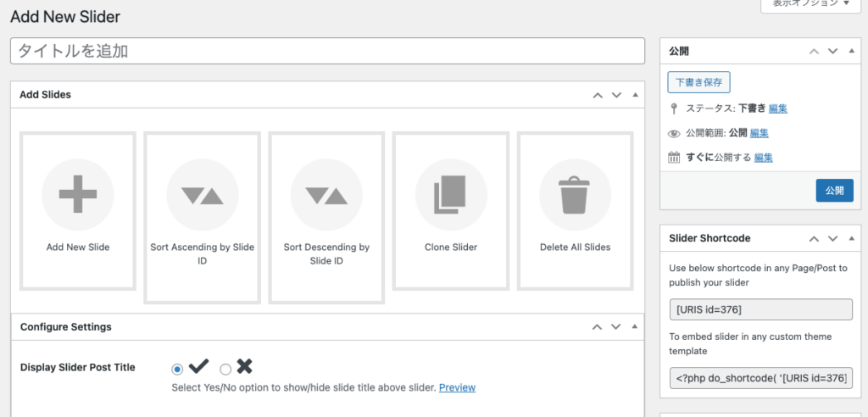Move Add Slides panel up arrow
This screenshot has width=868, height=417.
[598, 95]
